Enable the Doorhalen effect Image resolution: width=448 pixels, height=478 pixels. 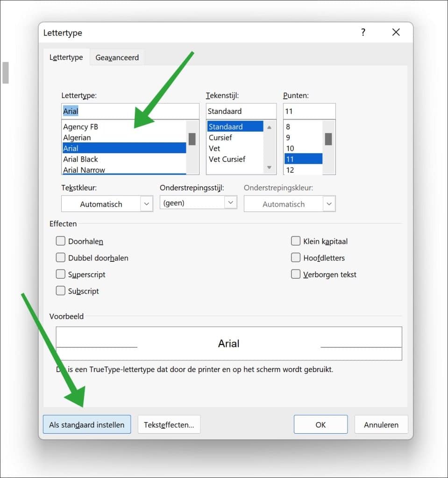[x=61, y=241]
